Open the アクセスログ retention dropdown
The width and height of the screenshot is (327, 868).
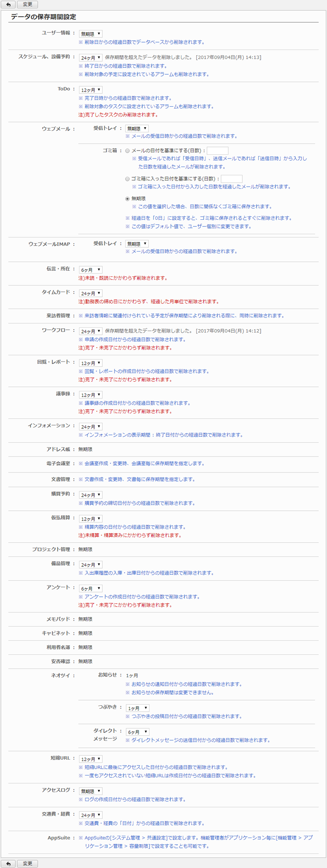(x=90, y=791)
